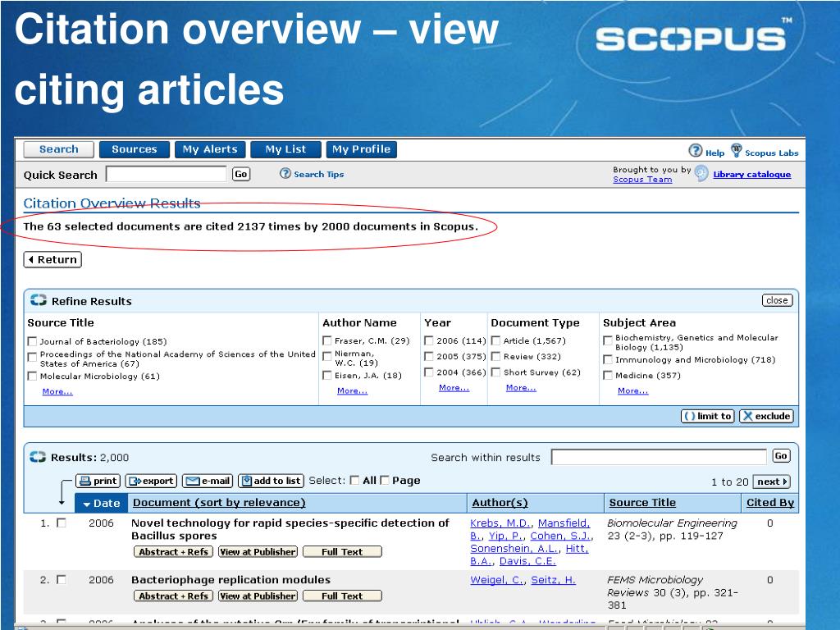Switch to the Search tab
The width and height of the screenshot is (840, 630).
point(59,149)
